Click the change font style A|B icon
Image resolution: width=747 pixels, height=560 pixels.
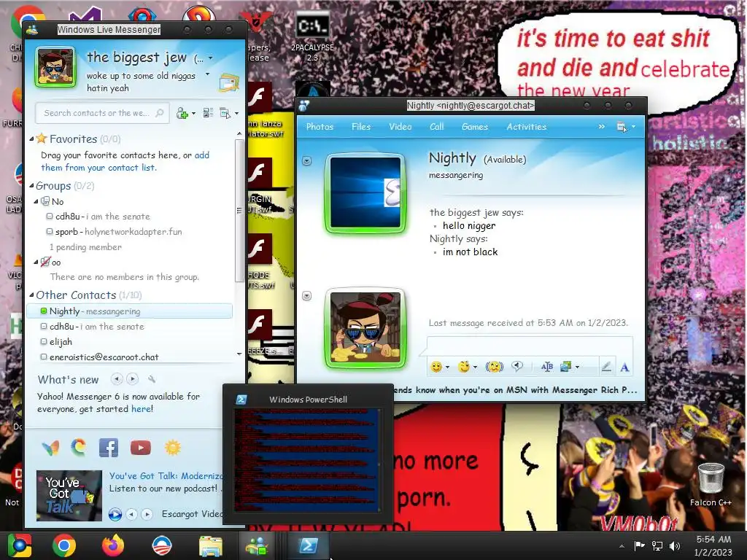pos(547,367)
